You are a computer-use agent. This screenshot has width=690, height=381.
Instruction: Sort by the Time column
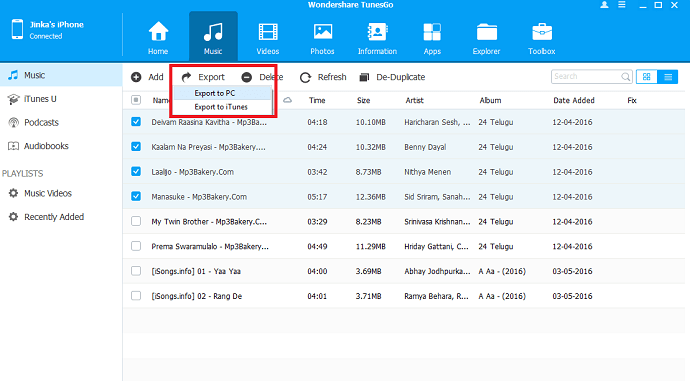tap(317, 100)
